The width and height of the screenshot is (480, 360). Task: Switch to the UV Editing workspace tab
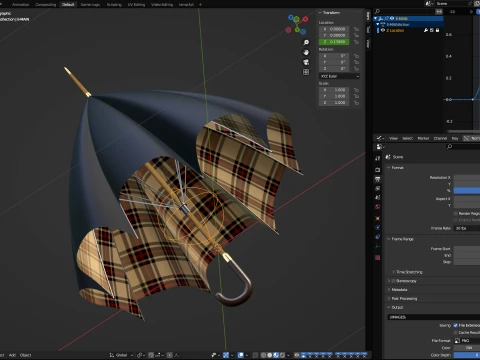[x=136, y=4]
